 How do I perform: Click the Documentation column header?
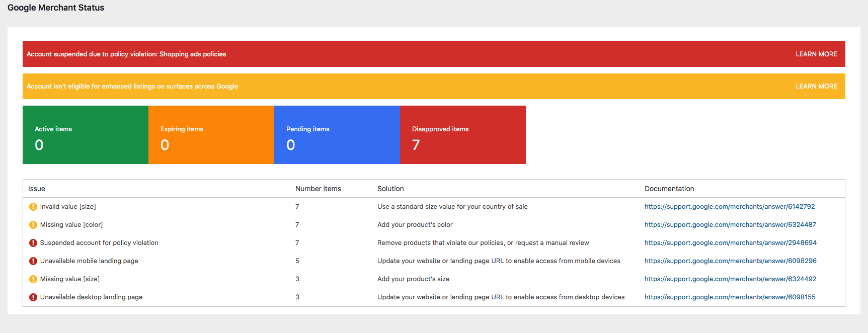pyautogui.click(x=669, y=189)
